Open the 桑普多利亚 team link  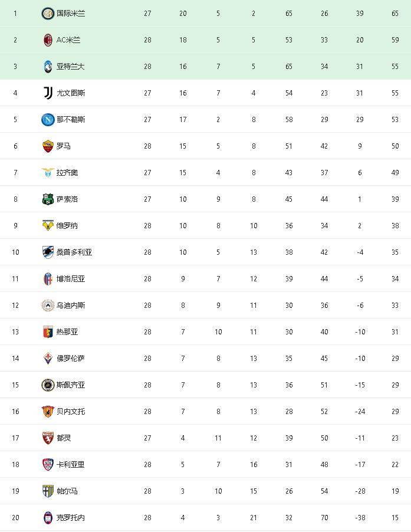(x=74, y=252)
